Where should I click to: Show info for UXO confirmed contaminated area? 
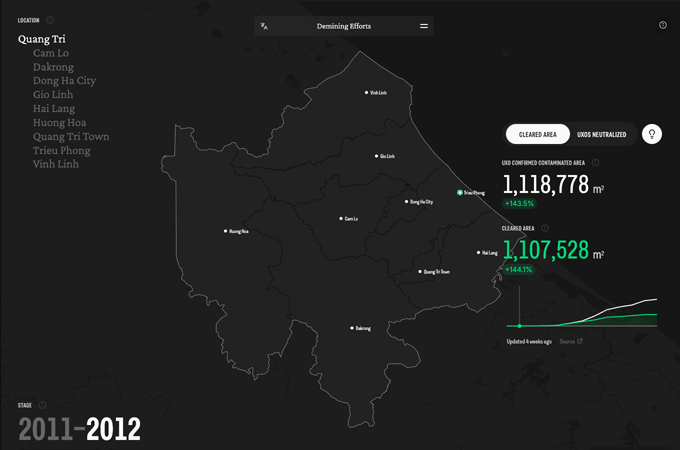[595, 163]
